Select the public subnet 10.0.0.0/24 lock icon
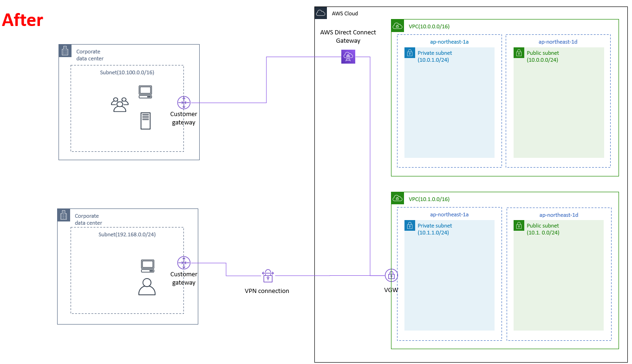632x364 pixels. pyautogui.click(x=519, y=52)
